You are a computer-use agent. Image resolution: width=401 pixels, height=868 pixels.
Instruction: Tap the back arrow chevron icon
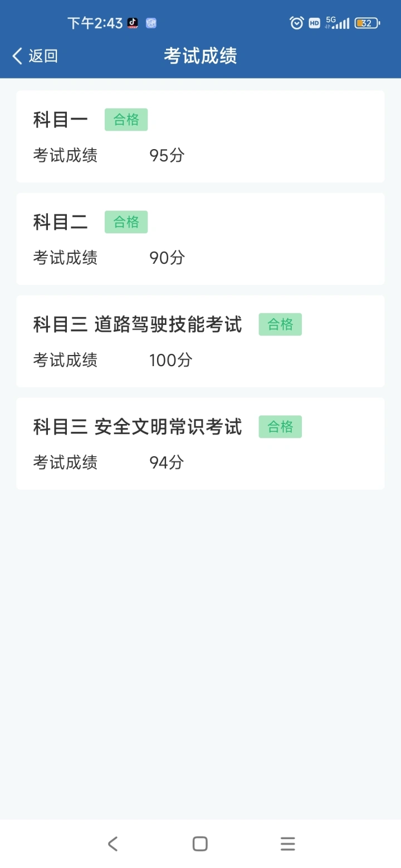17,56
